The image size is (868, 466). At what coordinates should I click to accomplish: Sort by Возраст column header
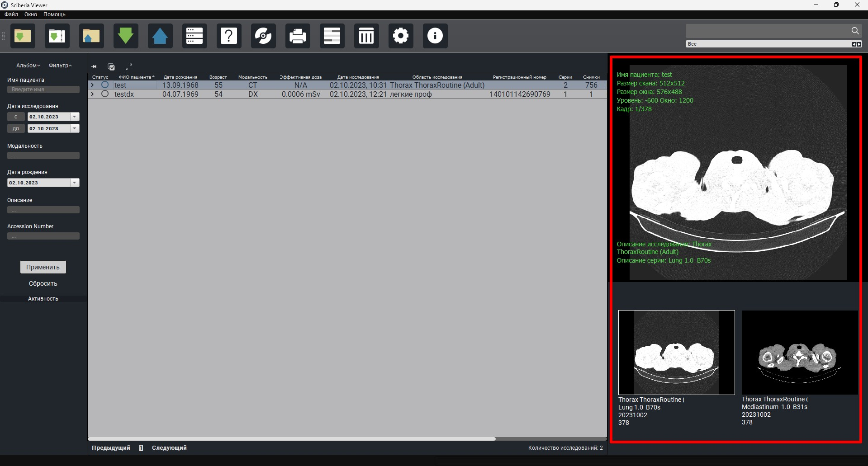pyautogui.click(x=218, y=77)
